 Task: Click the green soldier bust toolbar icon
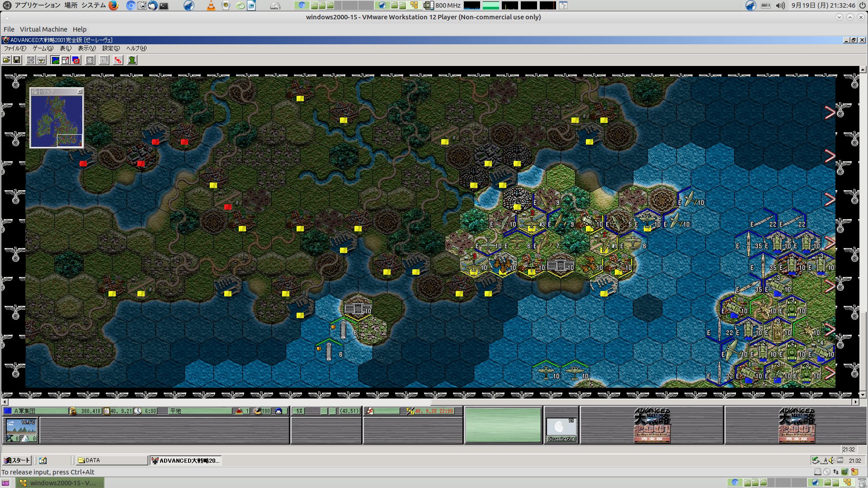pos(132,60)
